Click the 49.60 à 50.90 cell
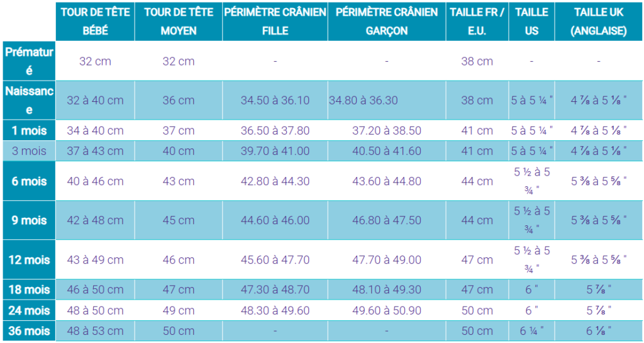 point(387,310)
